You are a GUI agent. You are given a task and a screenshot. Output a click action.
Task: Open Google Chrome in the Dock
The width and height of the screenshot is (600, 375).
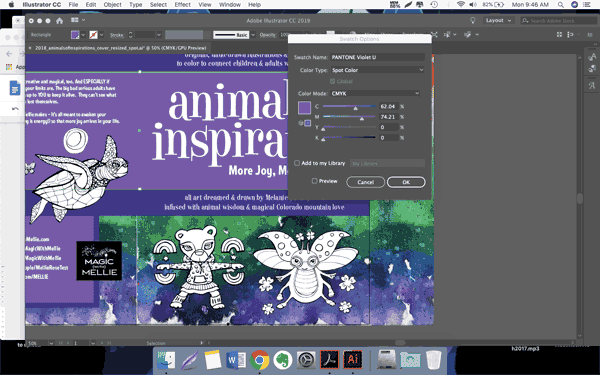point(259,360)
